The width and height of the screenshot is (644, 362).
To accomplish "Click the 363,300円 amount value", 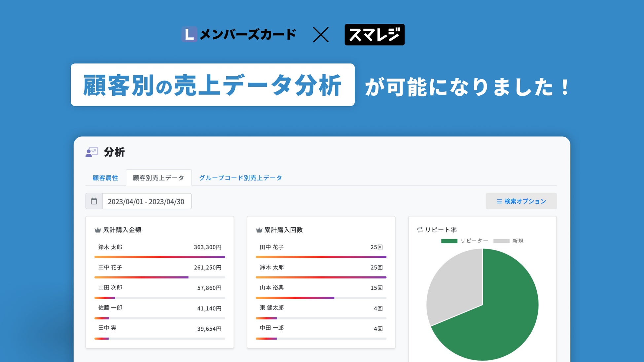I will 208,247.
